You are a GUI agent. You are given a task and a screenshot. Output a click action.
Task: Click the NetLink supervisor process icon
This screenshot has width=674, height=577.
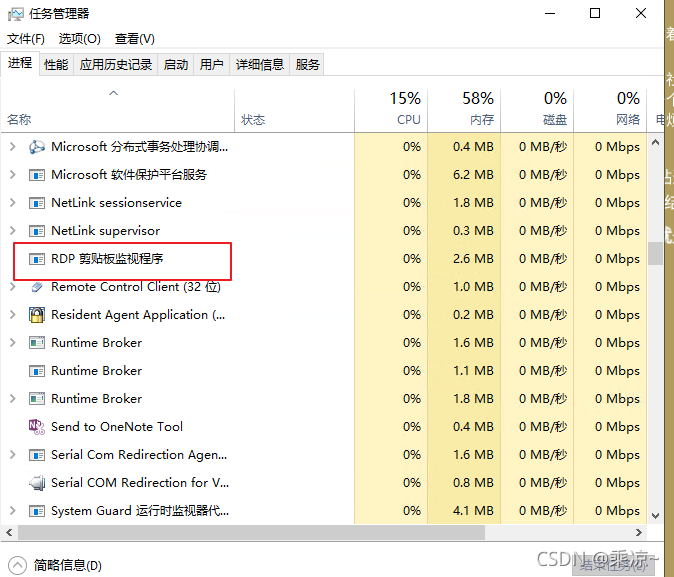37,231
